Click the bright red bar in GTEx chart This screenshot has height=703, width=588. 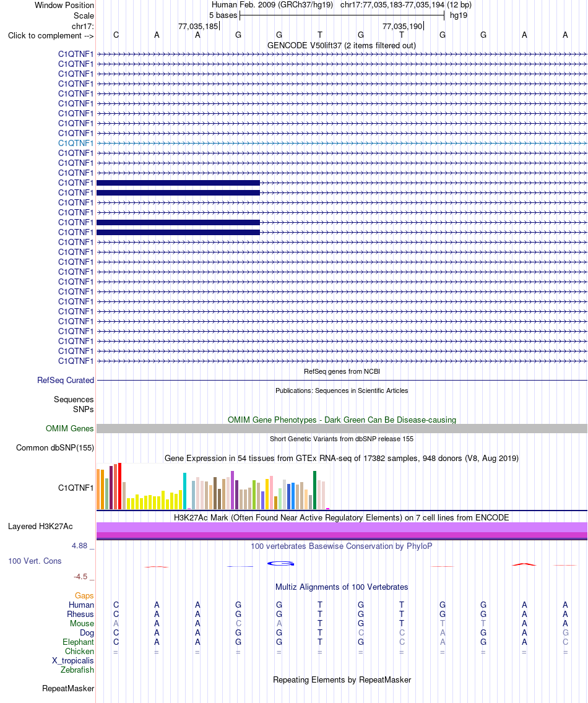pyautogui.click(x=119, y=486)
